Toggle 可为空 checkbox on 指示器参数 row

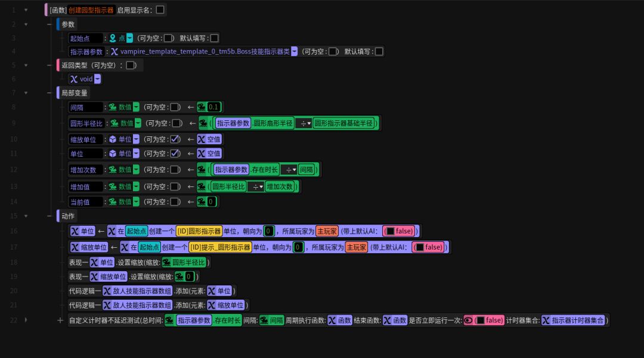[333, 51]
